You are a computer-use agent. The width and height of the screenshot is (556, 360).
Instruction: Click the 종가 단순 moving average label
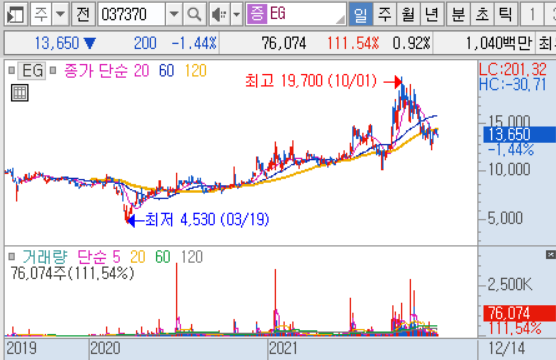point(96,71)
